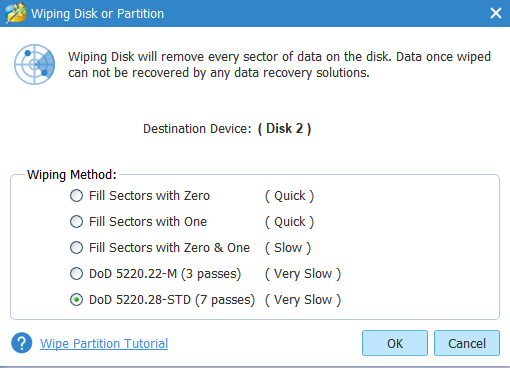Click the Partition Wizard app icon in title bar
The image size is (510, 368).
[x=16, y=13]
